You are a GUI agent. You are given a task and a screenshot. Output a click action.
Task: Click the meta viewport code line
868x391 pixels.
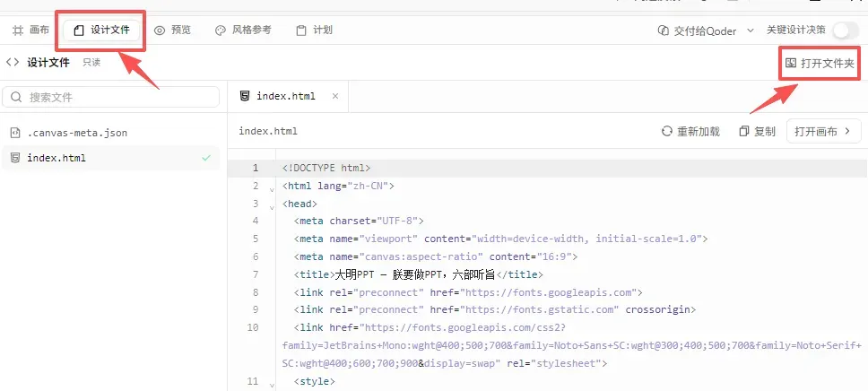coord(501,239)
